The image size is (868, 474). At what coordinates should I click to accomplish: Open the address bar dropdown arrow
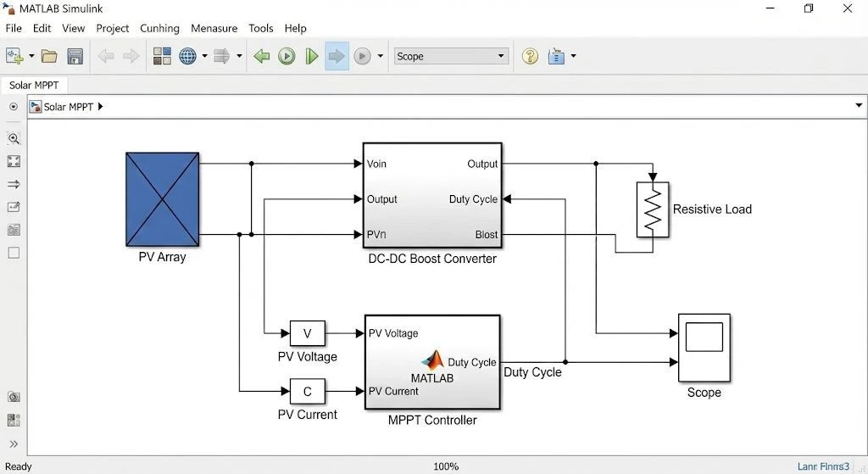point(859,106)
